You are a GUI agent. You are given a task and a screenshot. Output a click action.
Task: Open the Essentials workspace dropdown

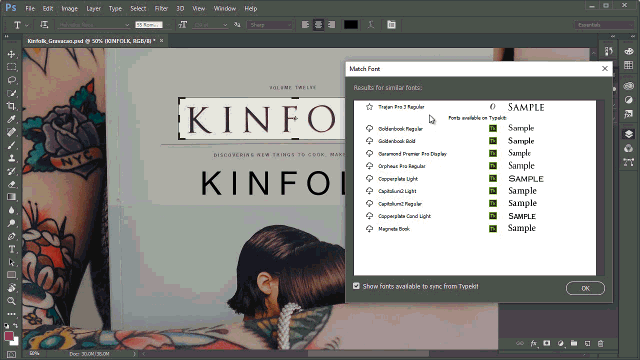coord(604,25)
